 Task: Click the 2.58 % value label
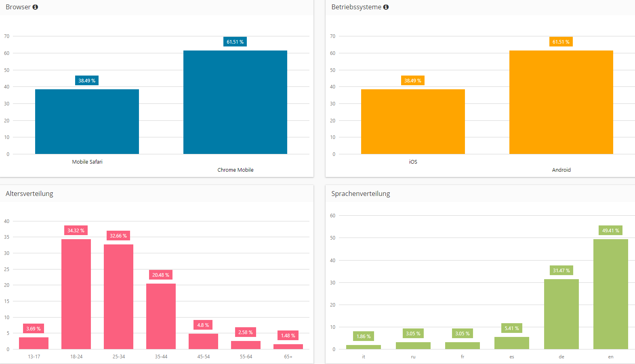point(246,332)
